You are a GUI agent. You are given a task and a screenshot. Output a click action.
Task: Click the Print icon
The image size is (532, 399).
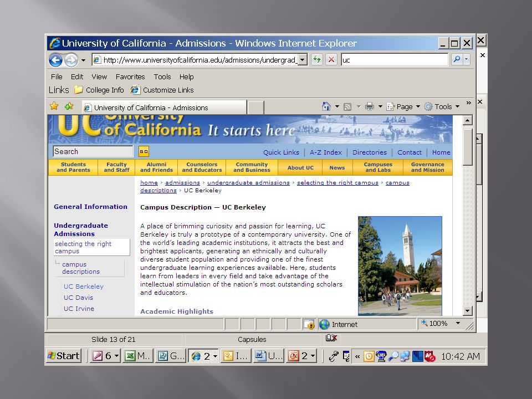point(370,107)
